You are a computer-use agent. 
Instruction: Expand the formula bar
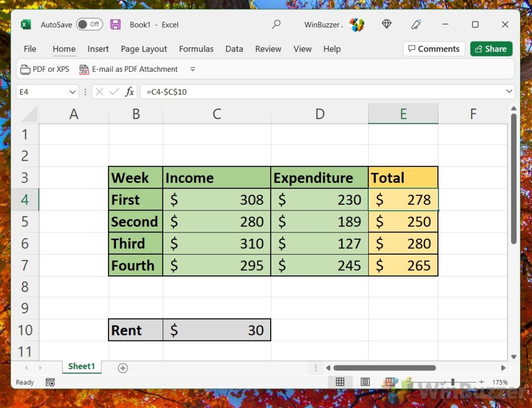[x=508, y=91]
